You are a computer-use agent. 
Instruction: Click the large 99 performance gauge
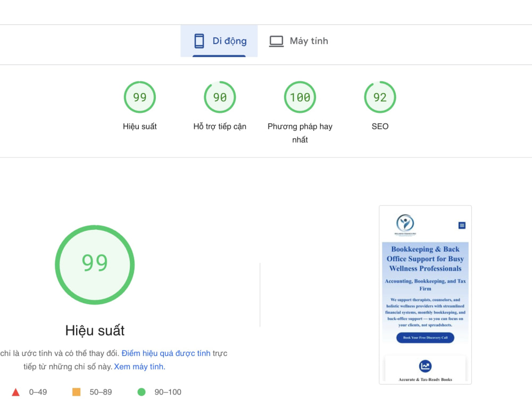(95, 264)
